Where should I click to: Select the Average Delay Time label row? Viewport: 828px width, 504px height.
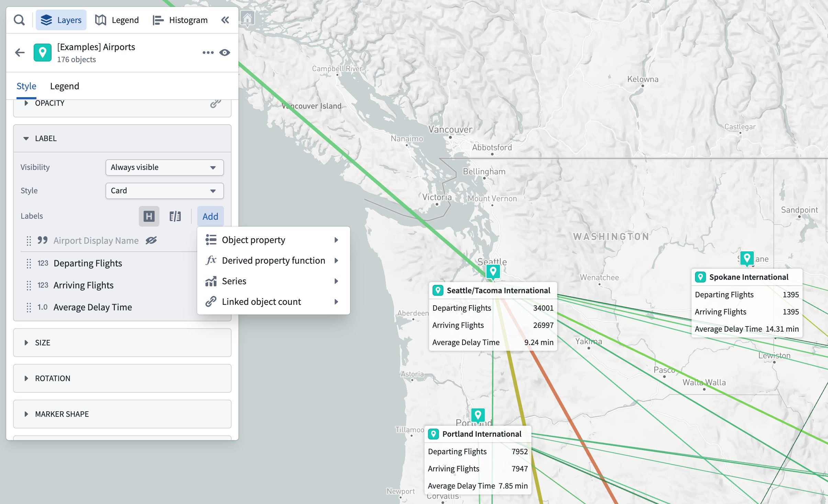coord(109,307)
